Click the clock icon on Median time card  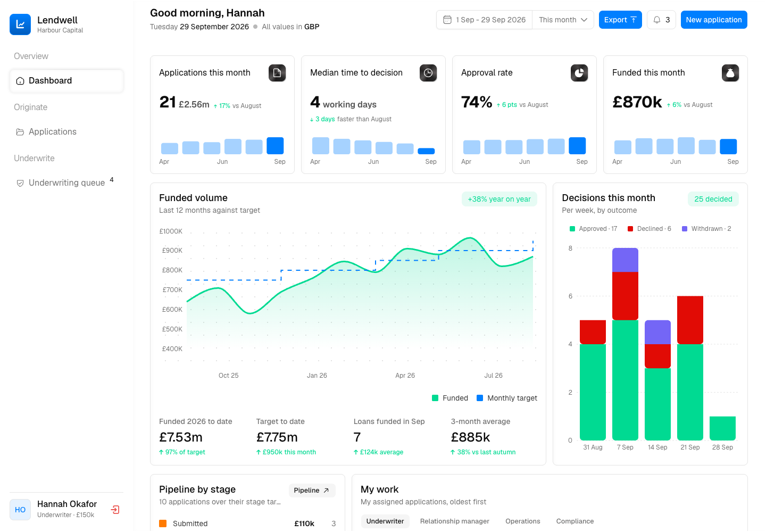coord(428,73)
